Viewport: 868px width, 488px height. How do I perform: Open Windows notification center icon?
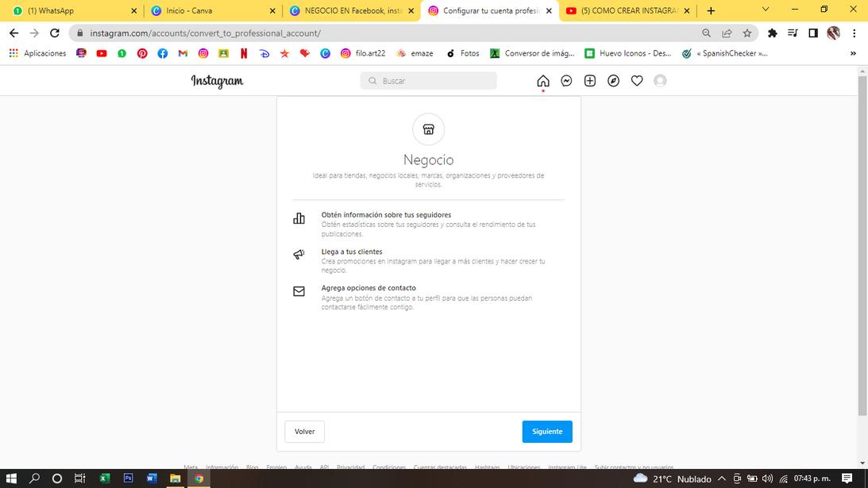(847, 478)
